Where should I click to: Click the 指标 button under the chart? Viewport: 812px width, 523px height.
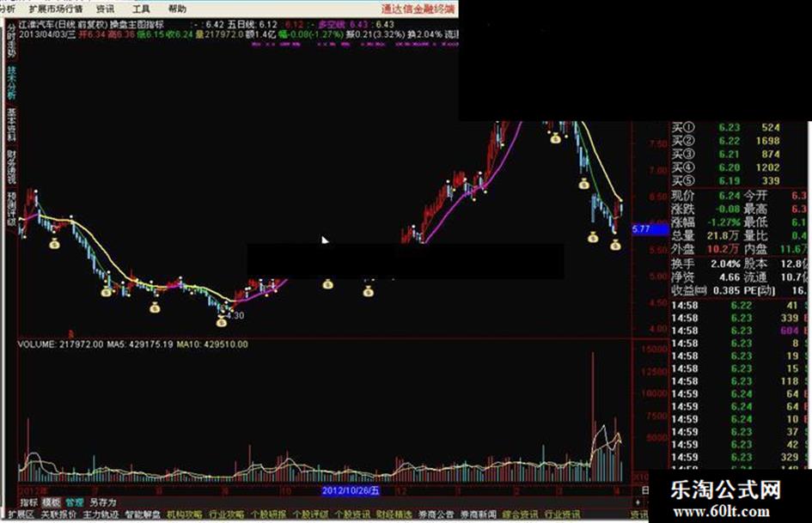28,502
